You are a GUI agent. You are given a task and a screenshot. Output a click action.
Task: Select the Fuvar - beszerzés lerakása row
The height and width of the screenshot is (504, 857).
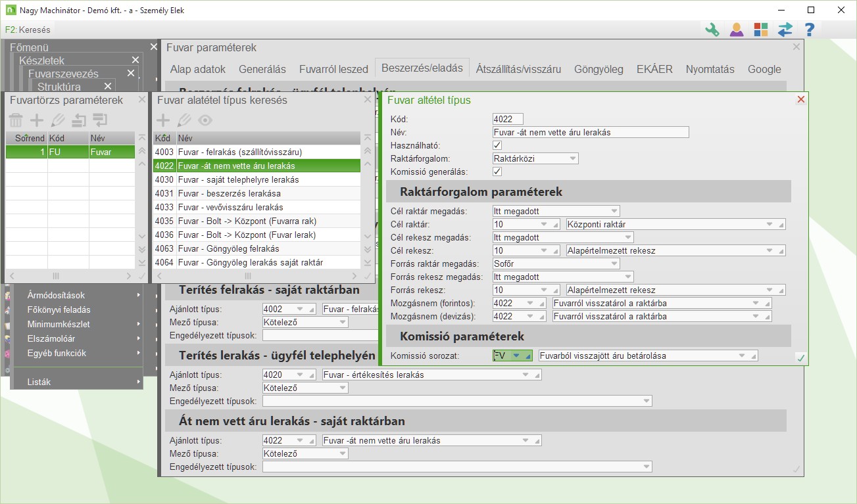(257, 193)
